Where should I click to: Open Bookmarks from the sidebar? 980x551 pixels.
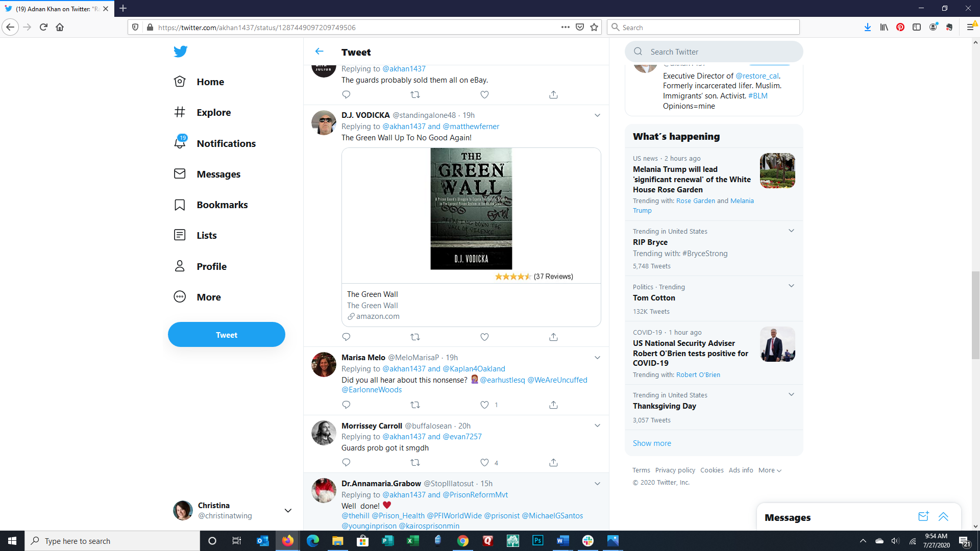pyautogui.click(x=222, y=205)
